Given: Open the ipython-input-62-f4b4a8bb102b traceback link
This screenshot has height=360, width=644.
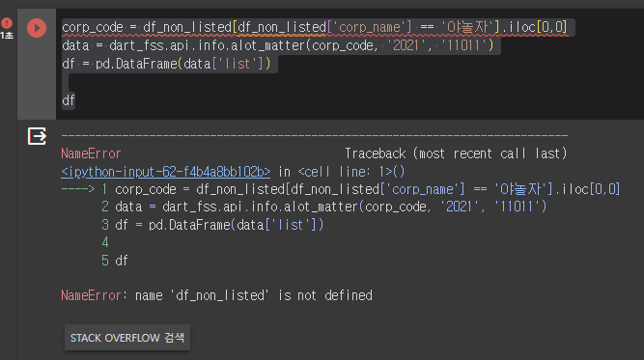Looking at the screenshot, I should pyautogui.click(x=165, y=172).
